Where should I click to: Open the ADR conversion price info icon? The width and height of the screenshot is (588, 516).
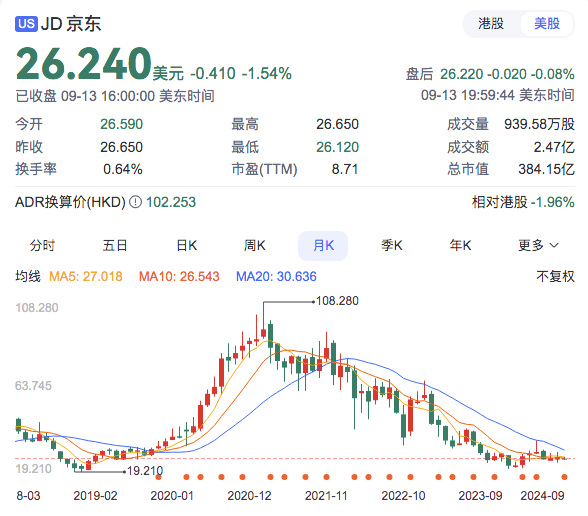(x=135, y=202)
